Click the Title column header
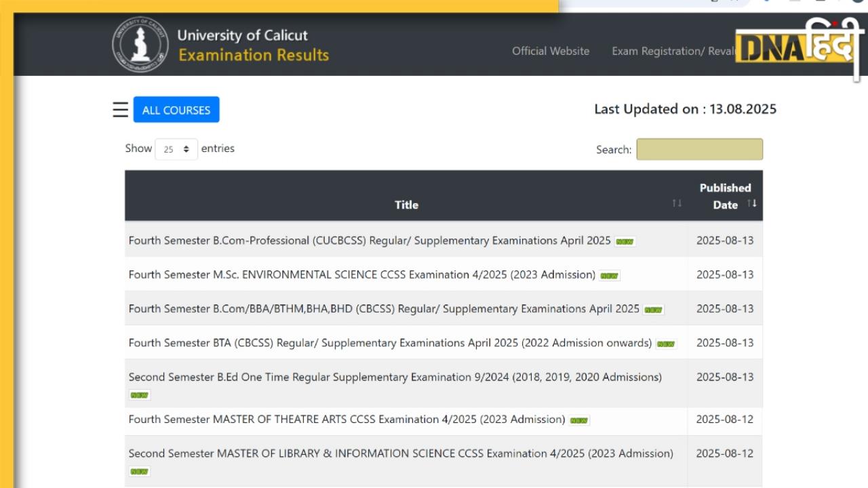 406,196
